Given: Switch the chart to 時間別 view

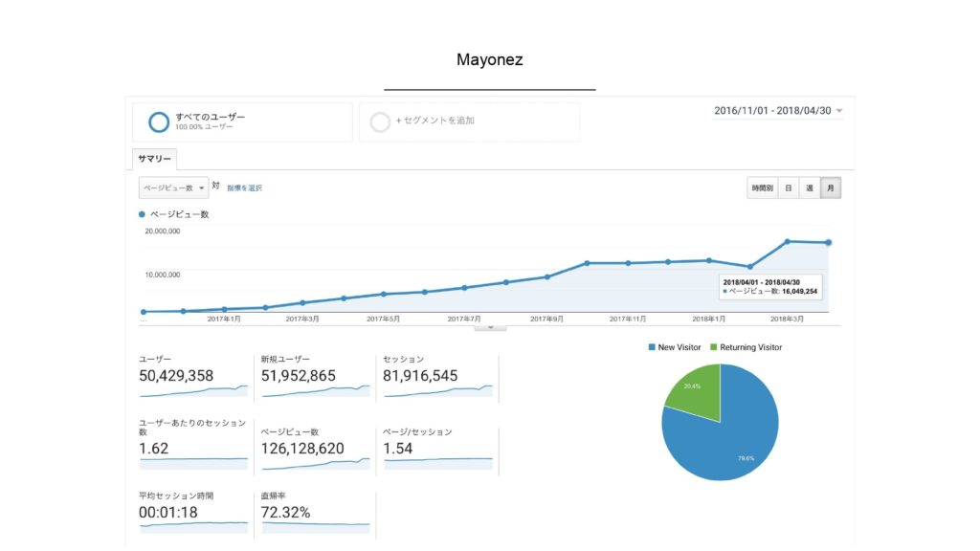Looking at the screenshot, I should [x=762, y=188].
